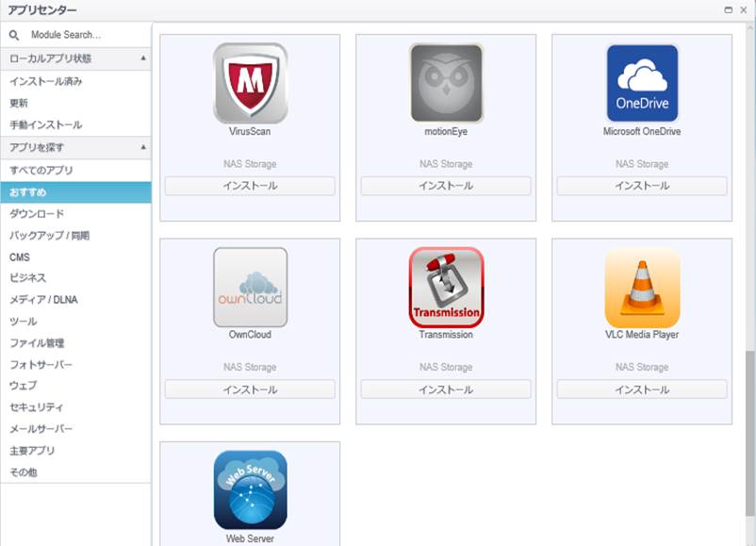
Task: Open the その他 category
Action: click(75, 472)
